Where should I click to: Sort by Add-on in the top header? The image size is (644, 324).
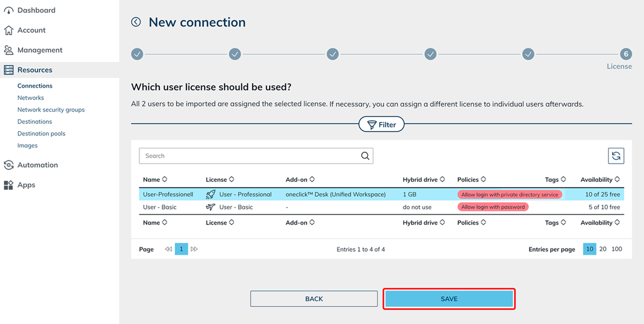click(300, 180)
